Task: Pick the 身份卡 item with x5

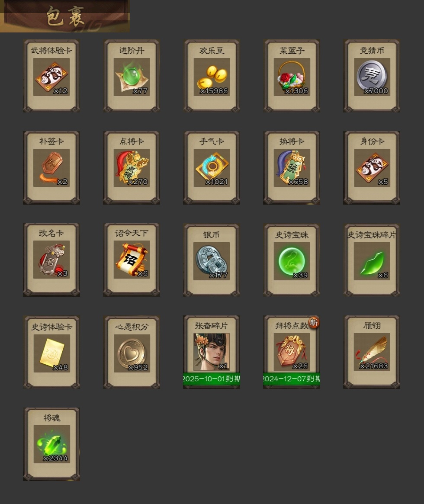Action: pyautogui.click(x=372, y=167)
